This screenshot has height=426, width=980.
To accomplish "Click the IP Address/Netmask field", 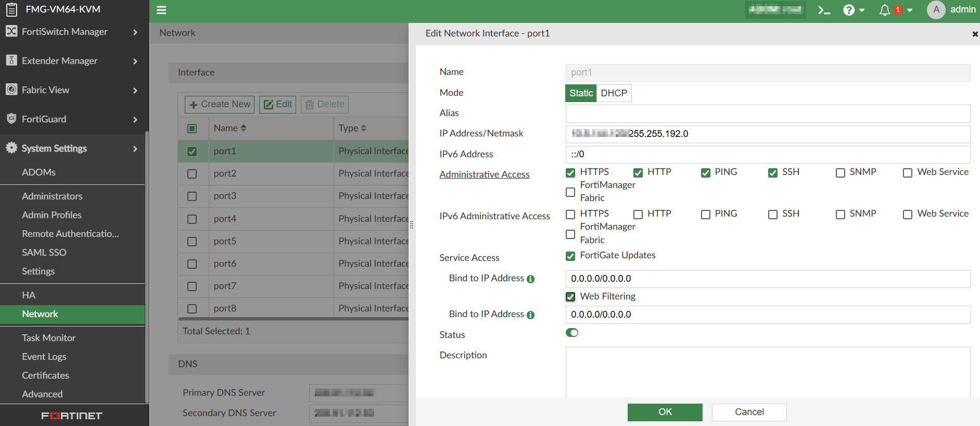I will (768, 134).
